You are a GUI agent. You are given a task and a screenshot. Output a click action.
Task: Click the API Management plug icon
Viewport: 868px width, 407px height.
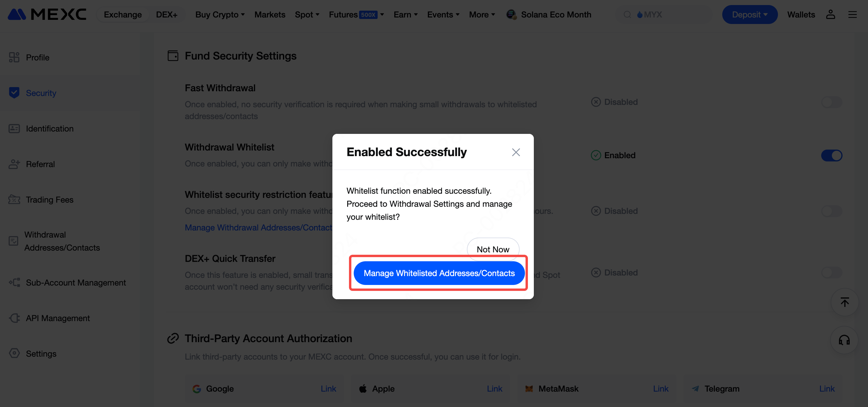point(14,318)
